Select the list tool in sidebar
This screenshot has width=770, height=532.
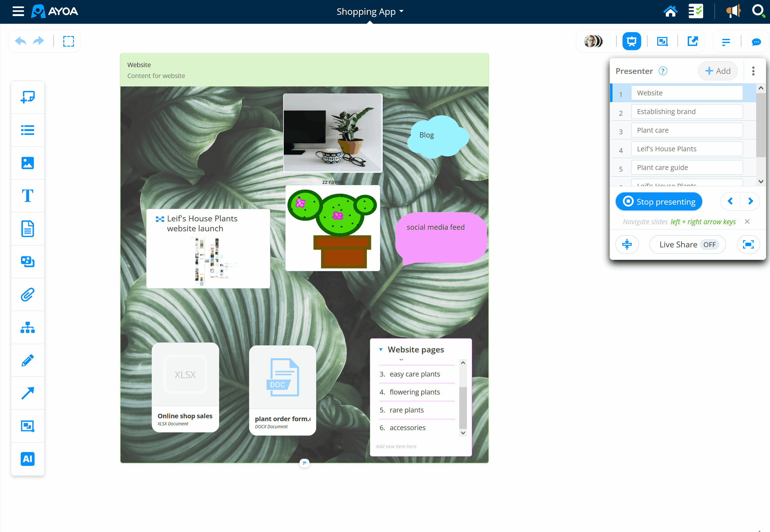click(x=28, y=130)
